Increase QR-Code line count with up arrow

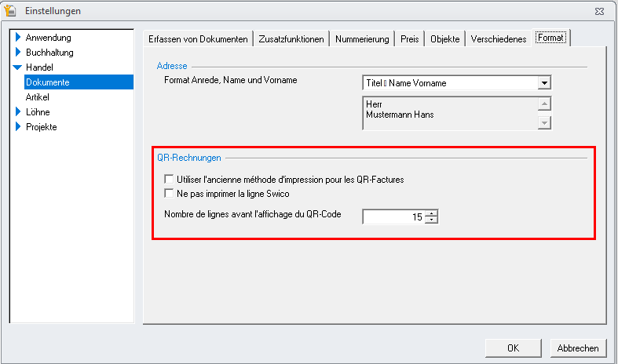pos(432,213)
